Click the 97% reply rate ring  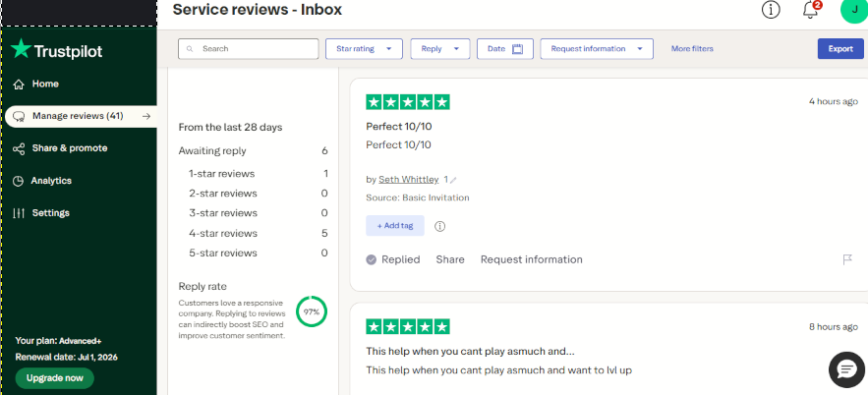[312, 312]
